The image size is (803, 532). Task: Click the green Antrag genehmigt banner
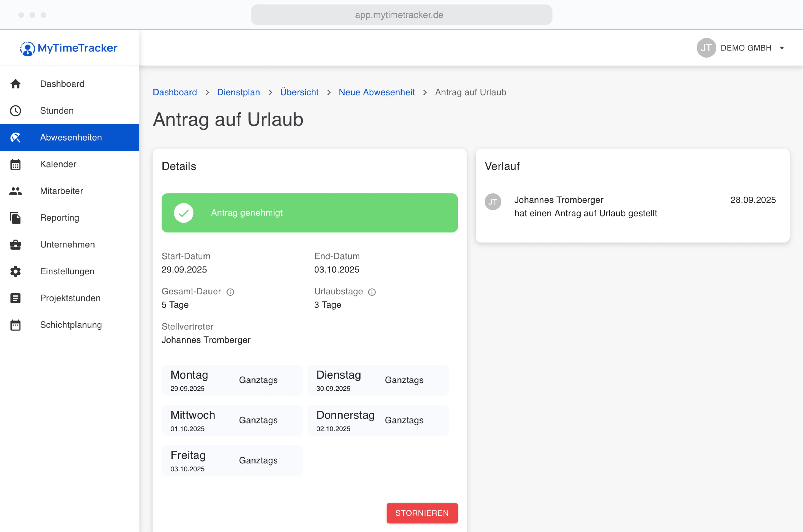[x=309, y=213]
